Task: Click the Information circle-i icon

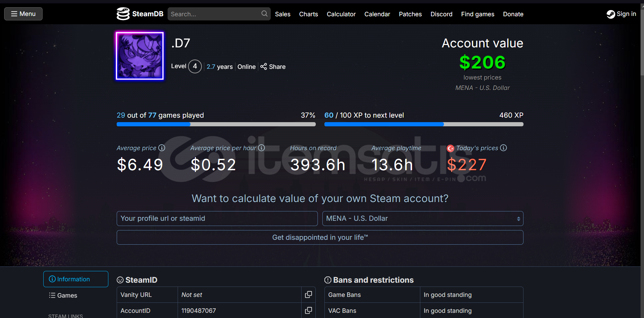Action: (52, 279)
